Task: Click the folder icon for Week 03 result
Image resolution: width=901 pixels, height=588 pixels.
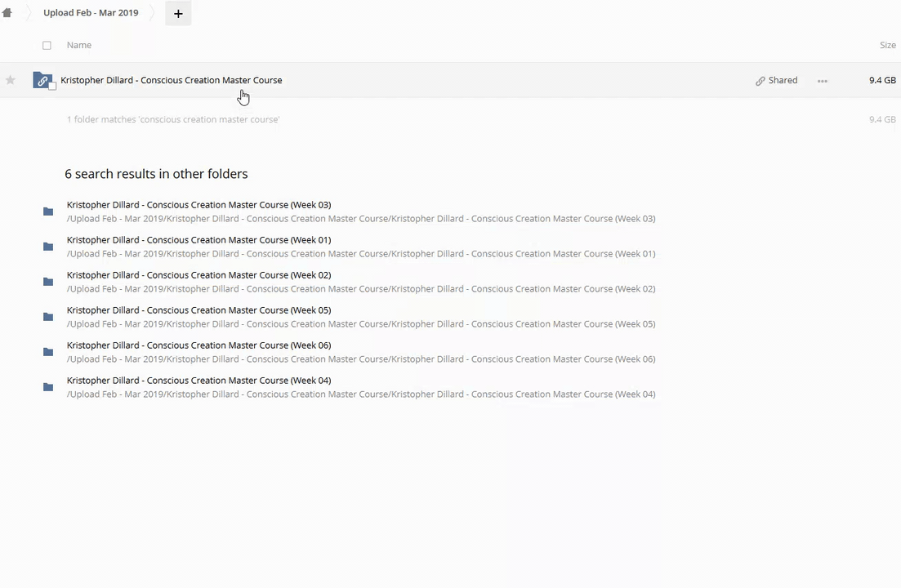Action: pyautogui.click(x=48, y=212)
